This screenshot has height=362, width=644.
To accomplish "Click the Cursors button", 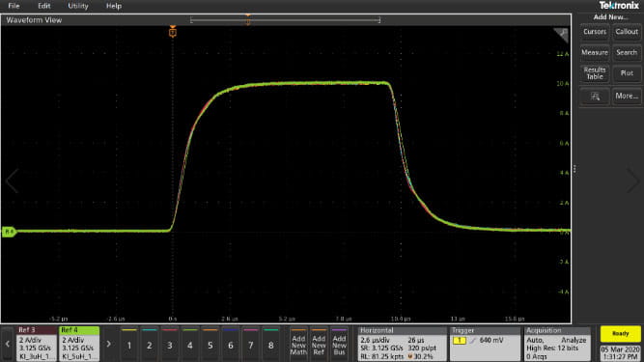I will (595, 32).
